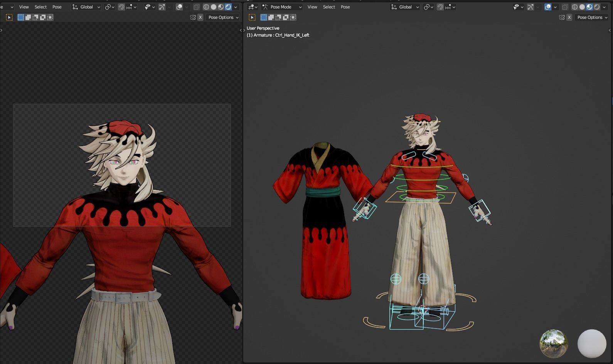
Task: Open editor type menu in right viewport
Action: 253,7
